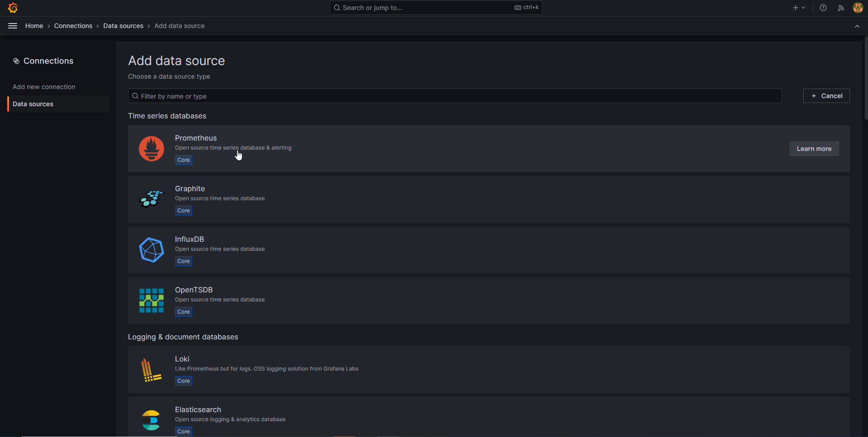Open Data sources in sidebar
Image resolution: width=868 pixels, height=437 pixels.
click(x=33, y=104)
